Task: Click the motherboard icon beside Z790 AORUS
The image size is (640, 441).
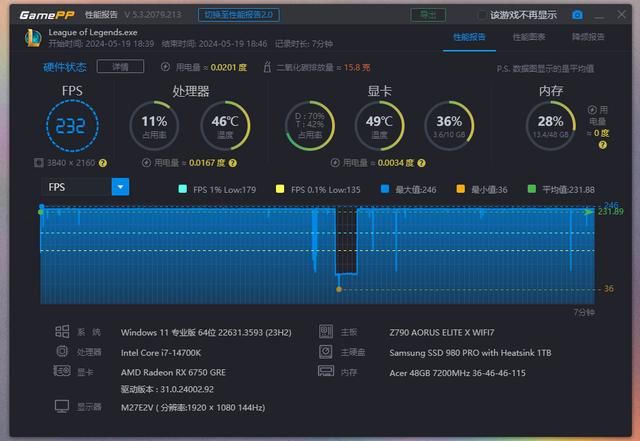Action: tap(326, 331)
